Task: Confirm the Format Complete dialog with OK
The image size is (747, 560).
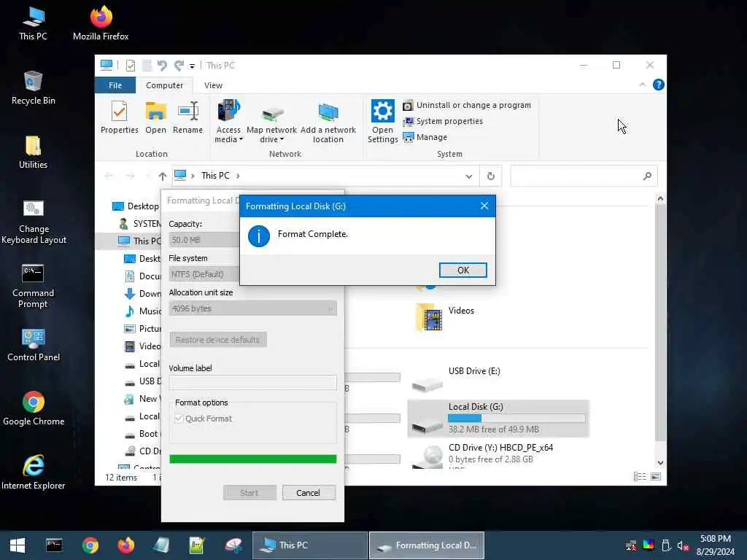Action: click(x=462, y=270)
